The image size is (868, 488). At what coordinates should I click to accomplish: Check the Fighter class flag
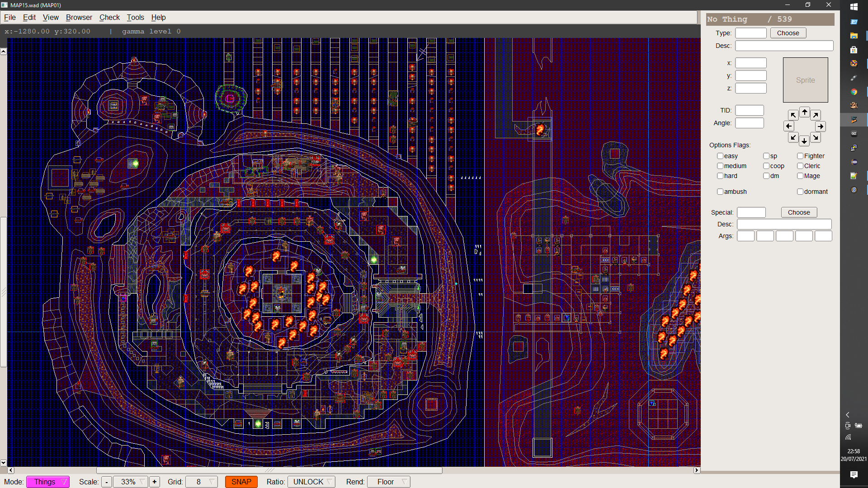(x=800, y=156)
